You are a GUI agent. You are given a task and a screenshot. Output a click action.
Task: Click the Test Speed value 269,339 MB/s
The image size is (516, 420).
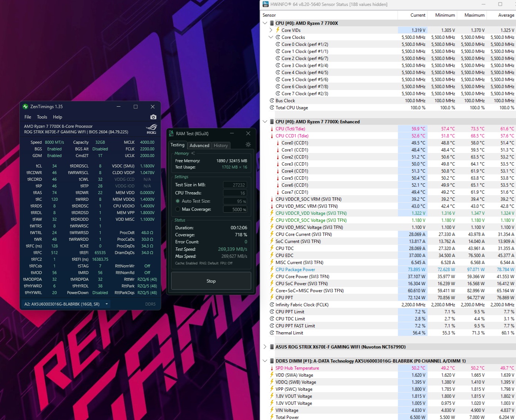[233, 249]
